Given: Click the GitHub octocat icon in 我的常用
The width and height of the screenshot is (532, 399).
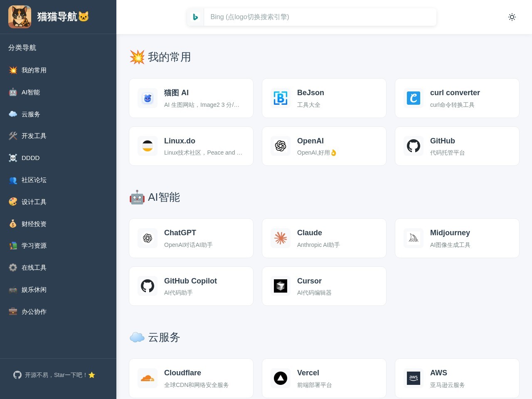Looking at the screenshot, I should 414,146.
